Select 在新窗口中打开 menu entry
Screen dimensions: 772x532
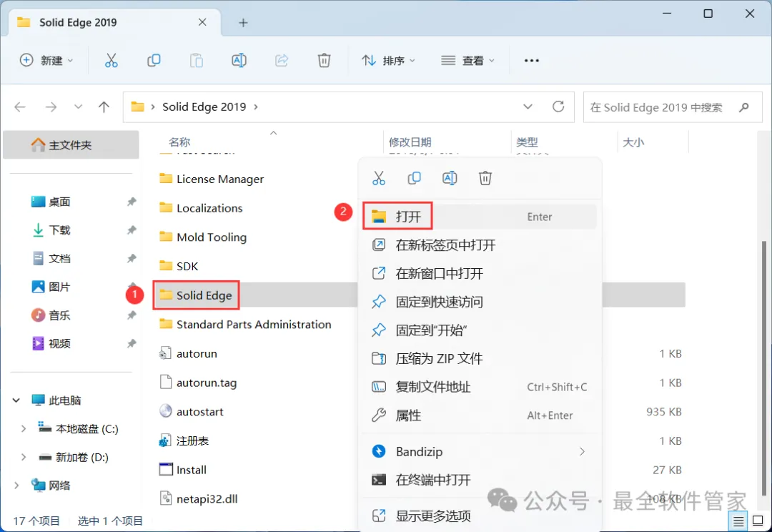tap(480, 273)
